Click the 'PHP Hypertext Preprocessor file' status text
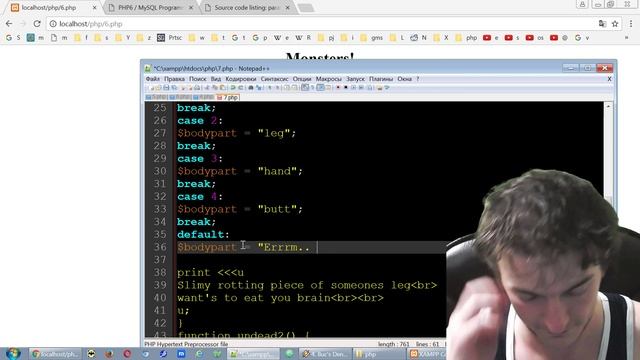The width and height of the screenshot is (640, 360). [x=186, y=344]
